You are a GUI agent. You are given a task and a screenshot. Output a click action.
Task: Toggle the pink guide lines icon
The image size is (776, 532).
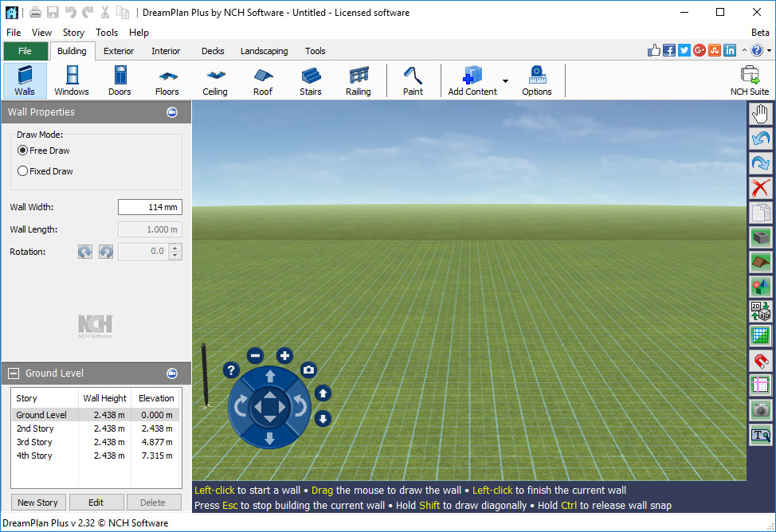pyautogui.click(x=761, y=385)
